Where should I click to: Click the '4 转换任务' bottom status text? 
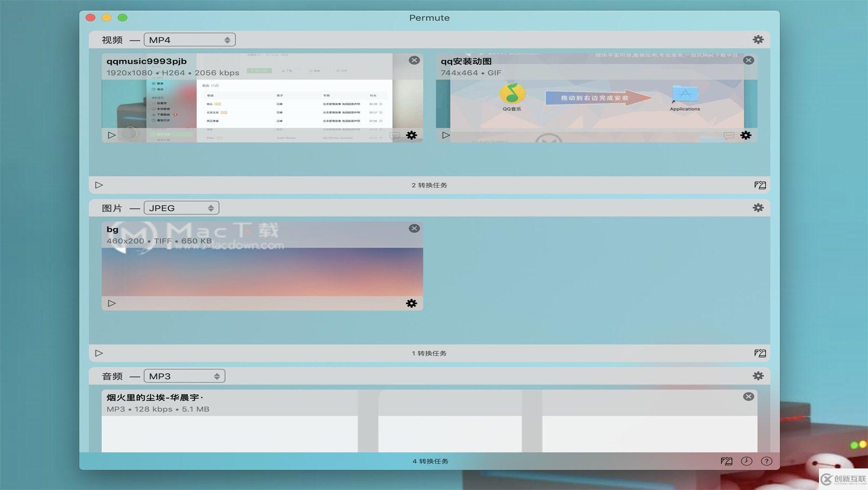(431, 461)
